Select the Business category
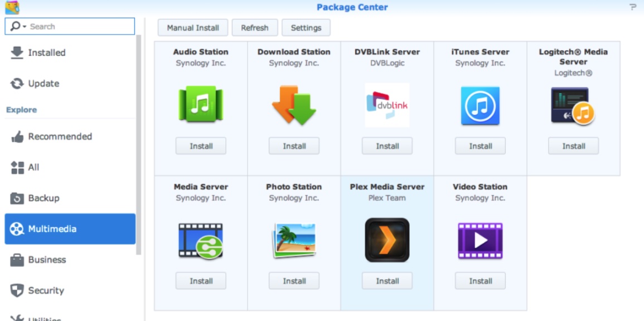644x321 pixels. coord(70,260)
